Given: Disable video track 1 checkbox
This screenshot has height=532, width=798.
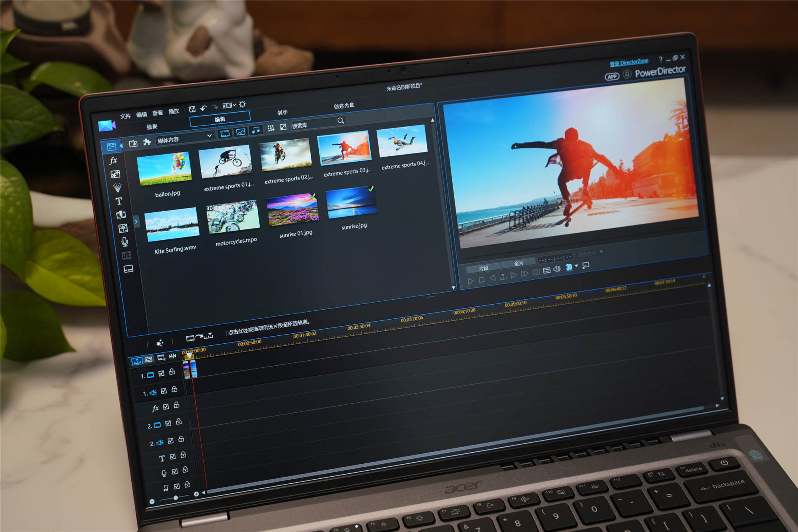Looking at the screenshot, I should pos(161,373).
